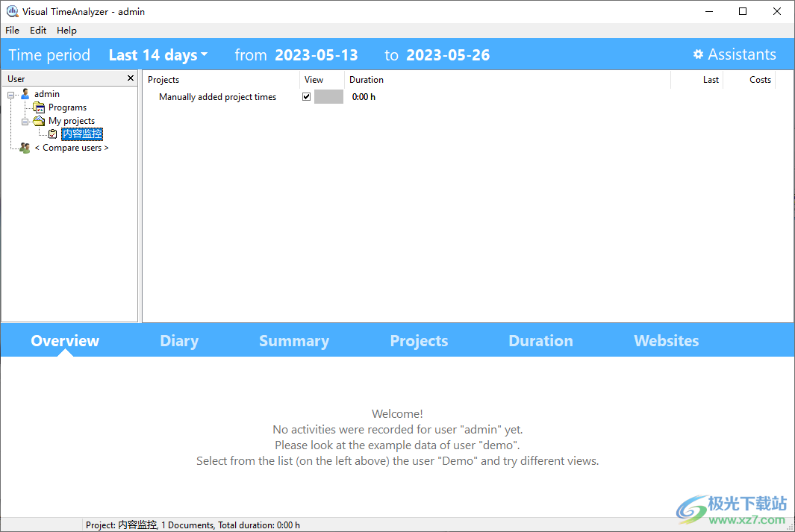The image size is (795, 532).
Task: Click the My projects folder icon
Action: point(39,120)
